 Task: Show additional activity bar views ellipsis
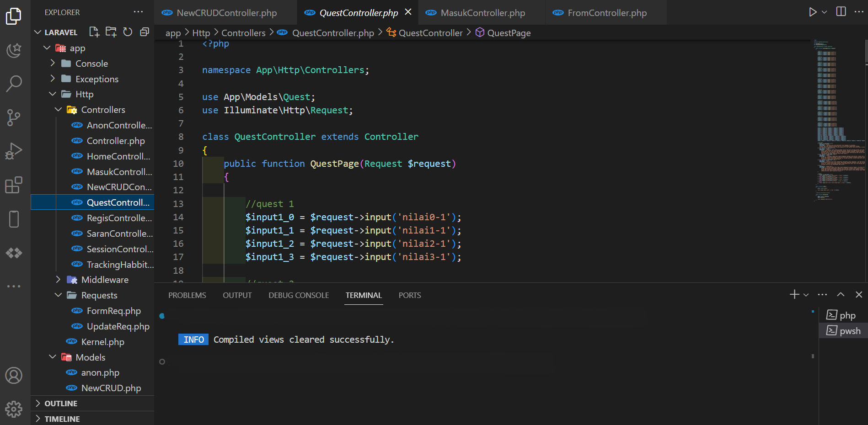tap(14, 286)
